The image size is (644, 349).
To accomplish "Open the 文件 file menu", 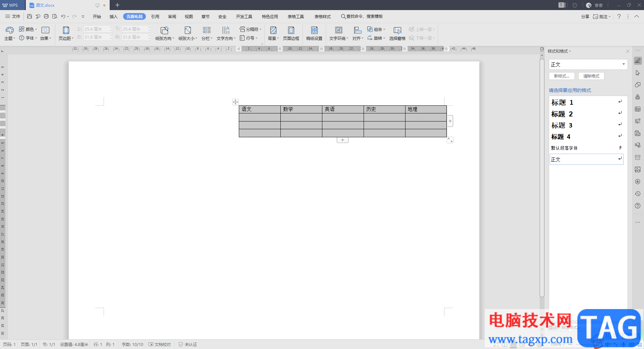I will (x=13, y=16).
